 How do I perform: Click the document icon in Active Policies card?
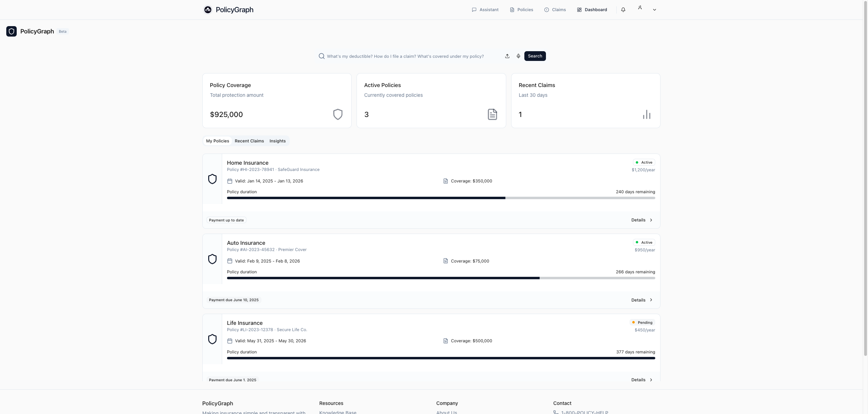(x=492, y=114)
